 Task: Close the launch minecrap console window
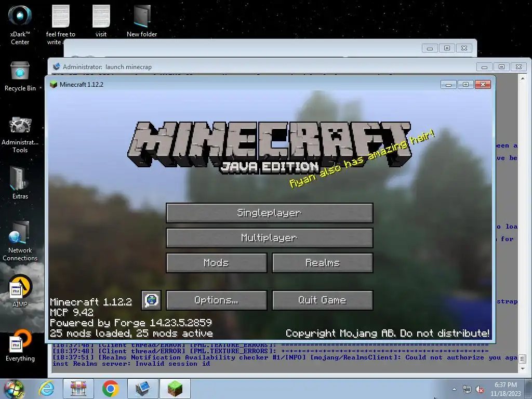(519, 67)
